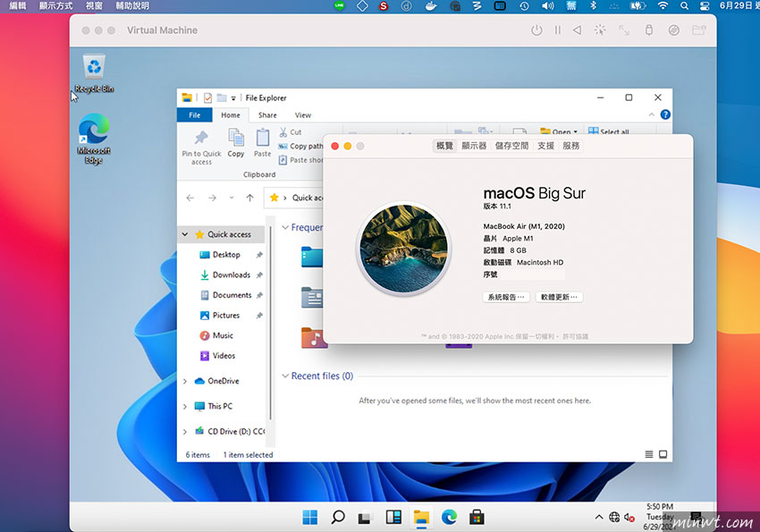Pause the virtual machine

(x=557, y=30)
